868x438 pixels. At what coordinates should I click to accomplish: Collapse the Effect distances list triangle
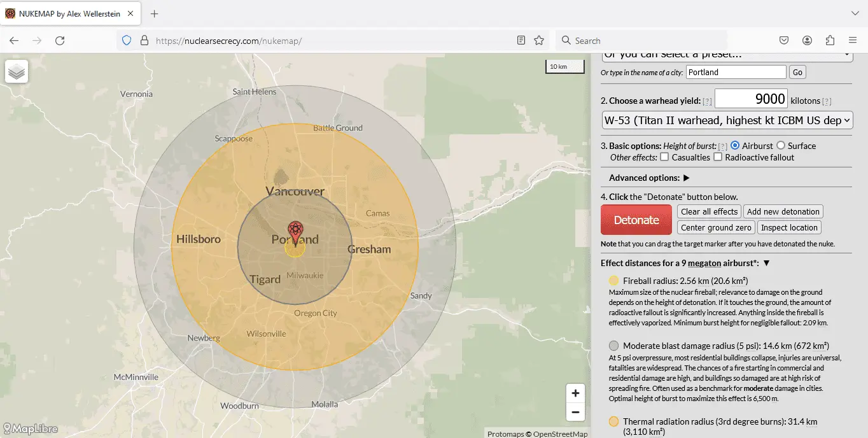766,263
